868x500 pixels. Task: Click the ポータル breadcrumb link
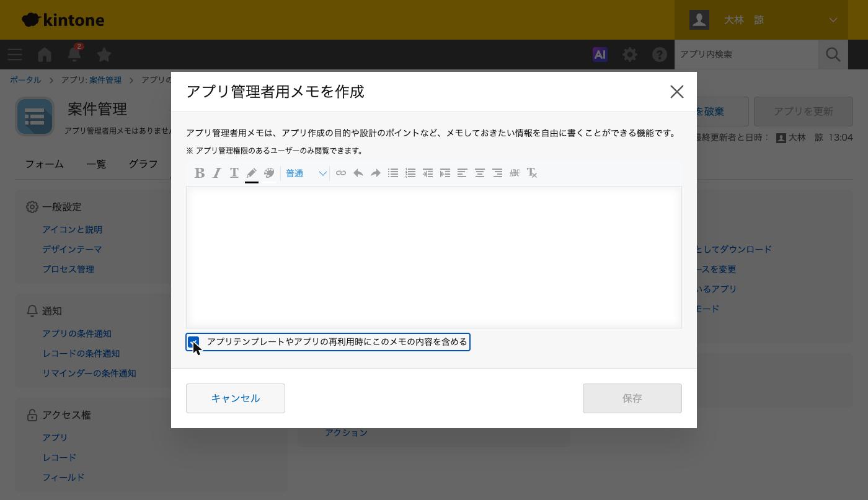click(25, 80)
